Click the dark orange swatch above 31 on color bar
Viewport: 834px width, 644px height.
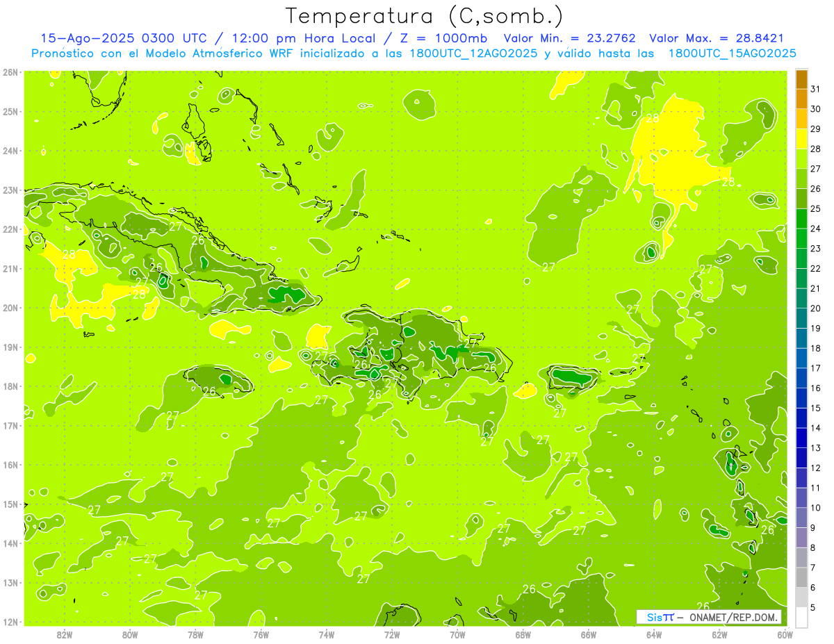click(801, 79)
